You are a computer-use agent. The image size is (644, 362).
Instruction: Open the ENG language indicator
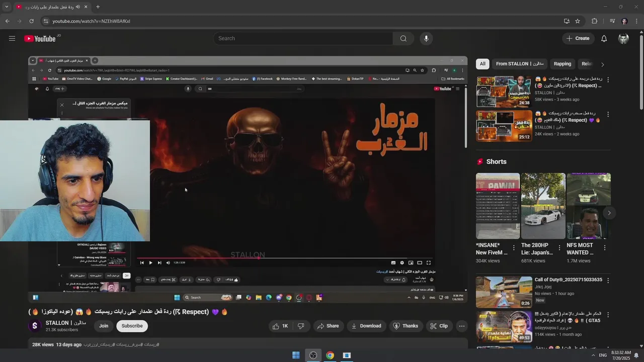coord(603,355)
